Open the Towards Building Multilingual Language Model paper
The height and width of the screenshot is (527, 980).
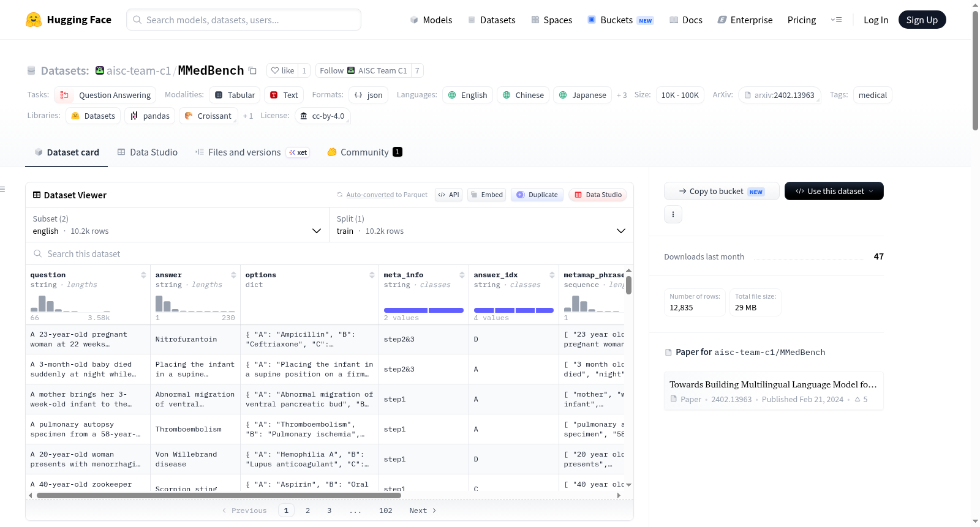tap(774, 391)
